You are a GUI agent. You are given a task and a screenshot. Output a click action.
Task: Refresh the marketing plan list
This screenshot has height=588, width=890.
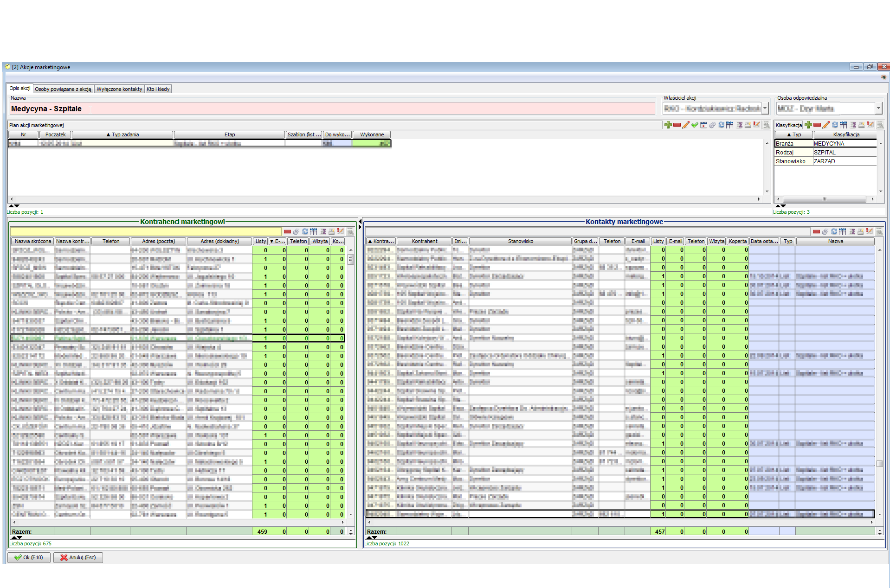pos(721,125)
